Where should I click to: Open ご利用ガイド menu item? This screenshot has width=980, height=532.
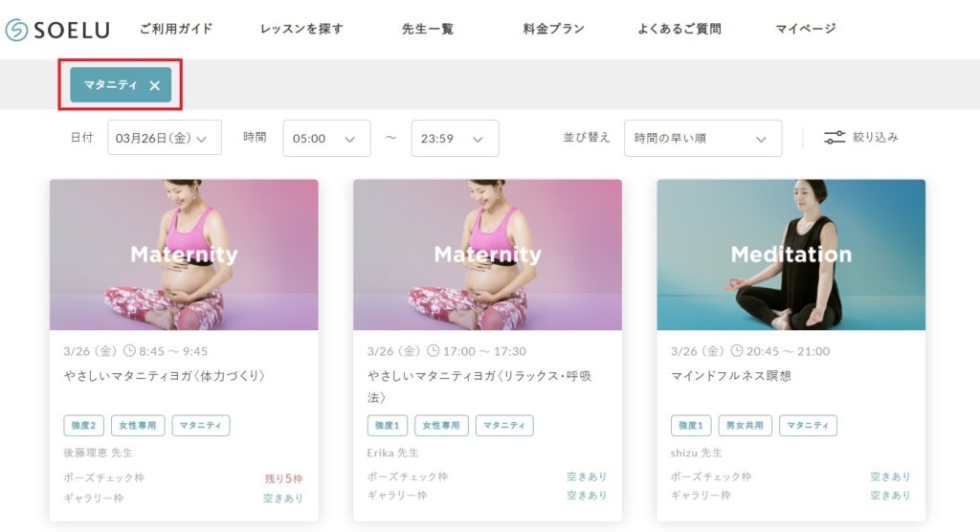[x=176, y=29]
